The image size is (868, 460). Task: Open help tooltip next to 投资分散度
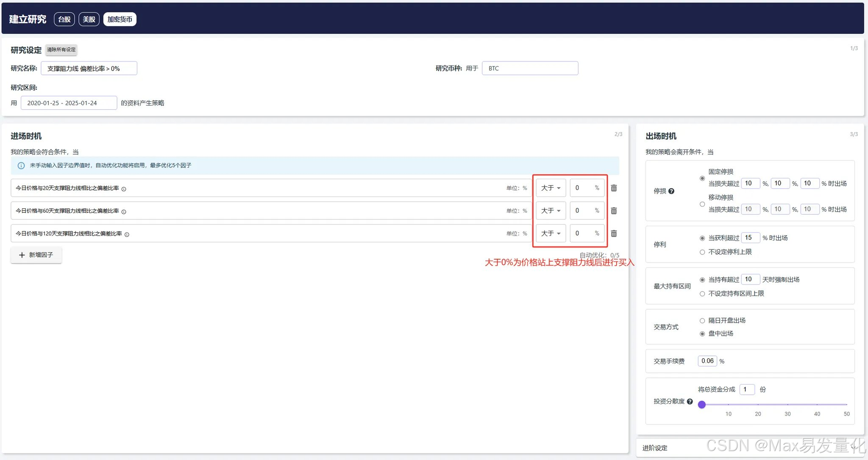point(690,401)
